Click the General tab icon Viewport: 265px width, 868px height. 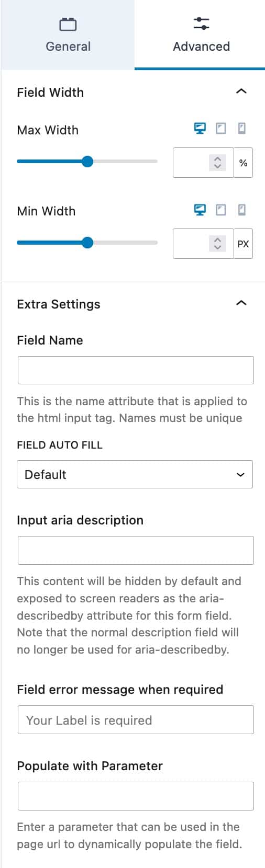[x=68, y=24]
